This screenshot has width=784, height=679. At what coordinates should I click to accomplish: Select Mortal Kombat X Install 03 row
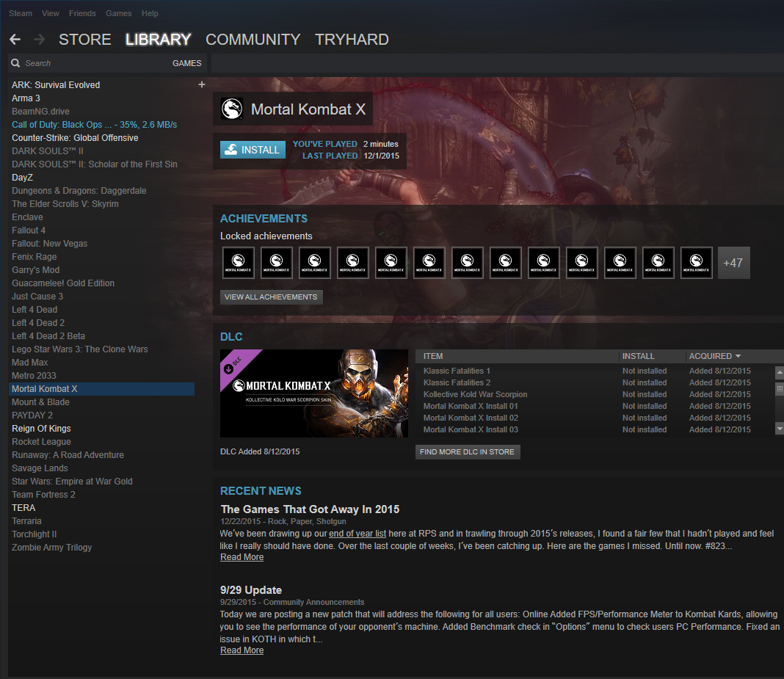[x=595, y=429]
